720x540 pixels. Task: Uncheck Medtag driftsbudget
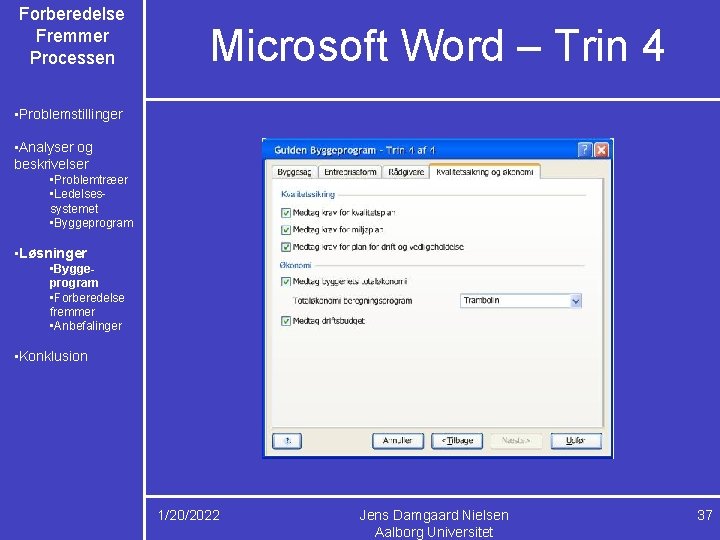(286, 321)
